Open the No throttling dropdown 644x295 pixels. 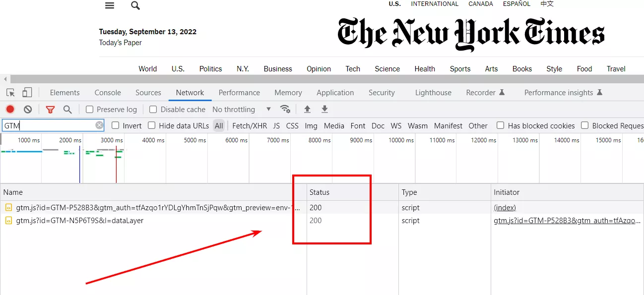point(242,109)
